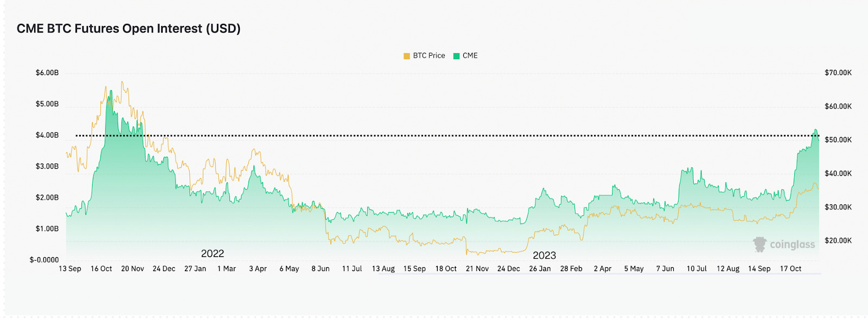Click the '8 Jun' date label
The image size is (868, 320).
coord(320,269)
